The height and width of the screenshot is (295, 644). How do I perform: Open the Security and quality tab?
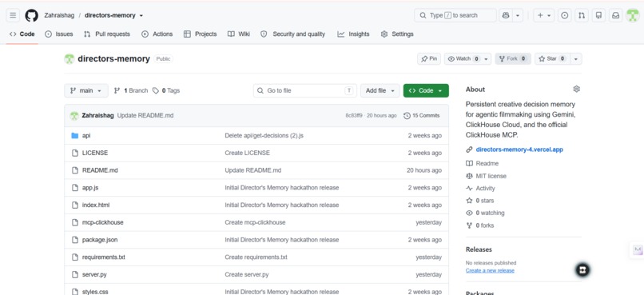coord(293,34)
